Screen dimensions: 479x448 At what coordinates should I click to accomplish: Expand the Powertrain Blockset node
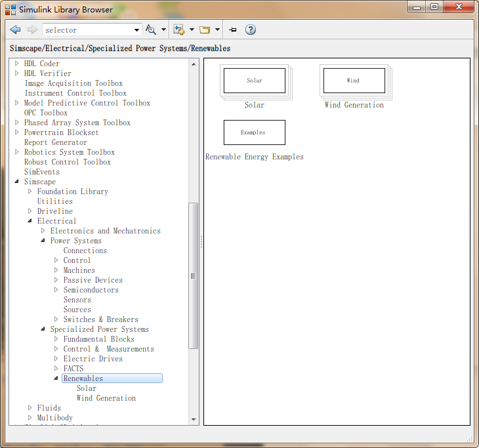point(17,132)
